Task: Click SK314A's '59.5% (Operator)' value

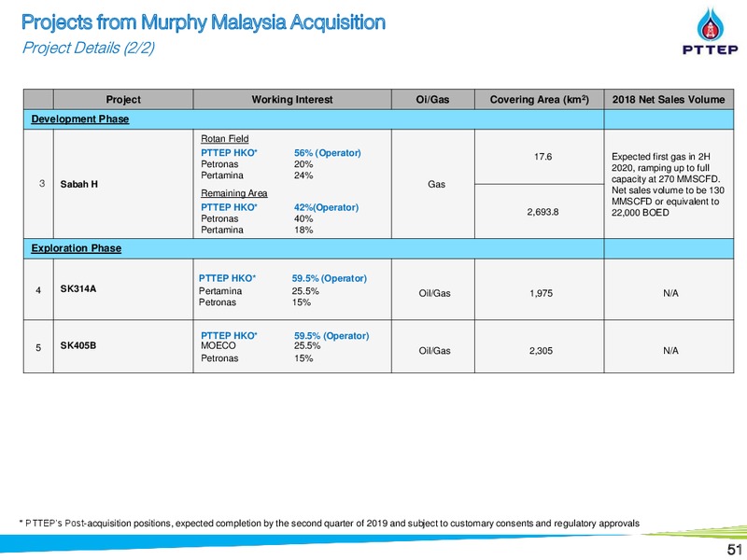Action: click(x=330, y=278)
